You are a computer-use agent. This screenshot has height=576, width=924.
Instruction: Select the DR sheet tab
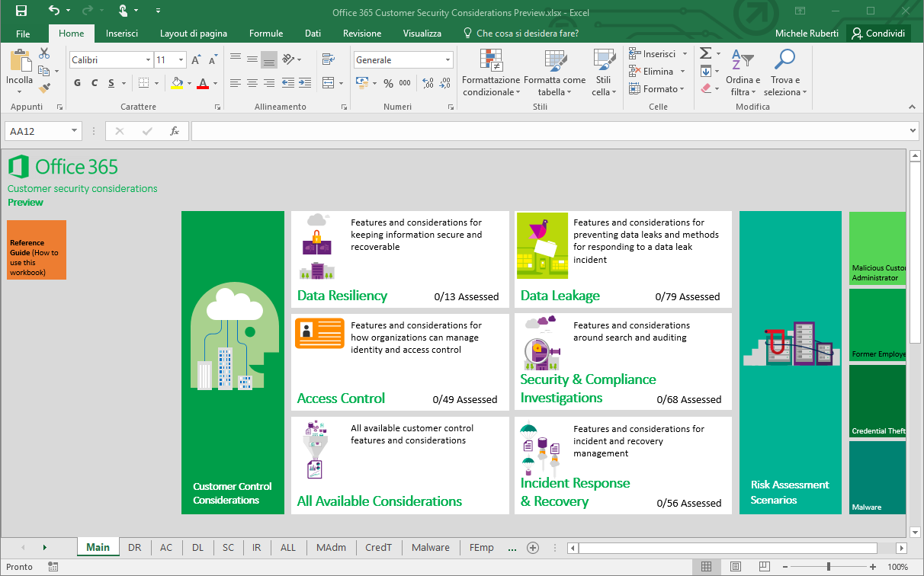point(135,547)
